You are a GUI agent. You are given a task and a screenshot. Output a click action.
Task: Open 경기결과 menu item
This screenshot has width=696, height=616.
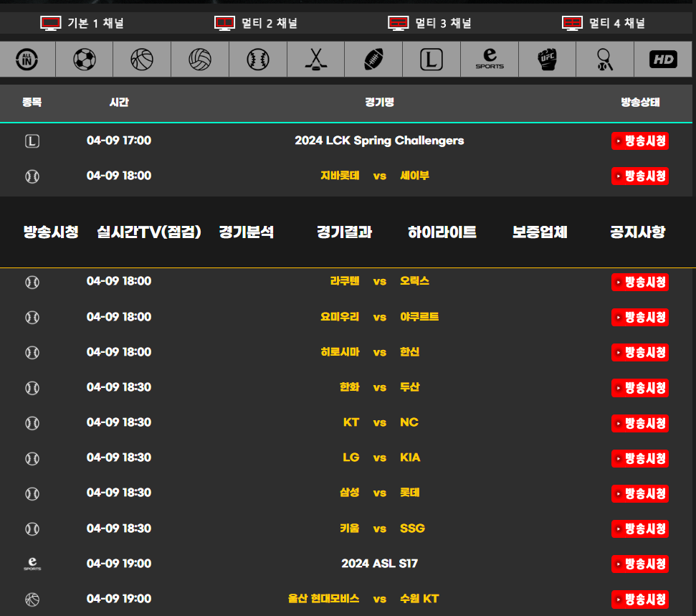(x=345, y=232)
